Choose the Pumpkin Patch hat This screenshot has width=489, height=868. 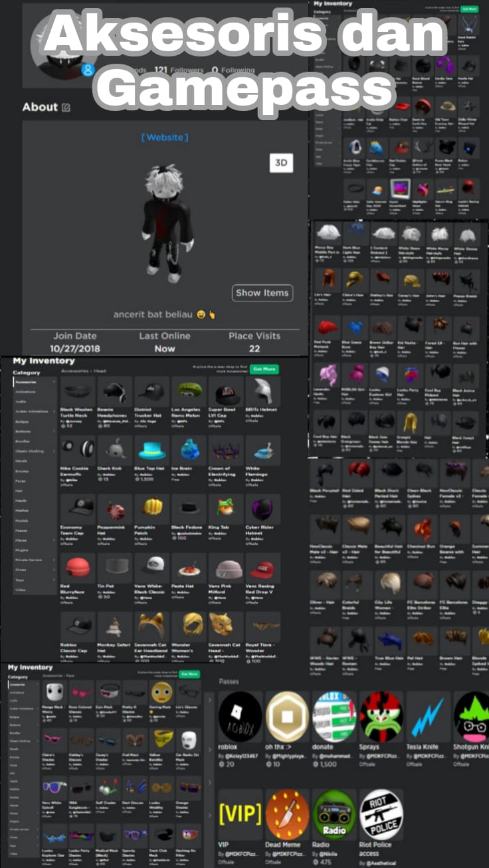tap(152, 509)
